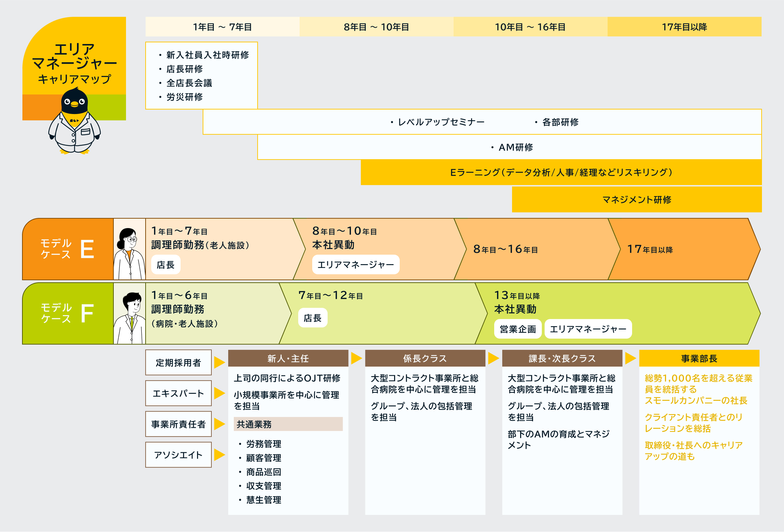Image resolution: width=784 pixels, height=532 pixels.
Task: Click the マネジメント研修 yellow bar
Action: 637,199
